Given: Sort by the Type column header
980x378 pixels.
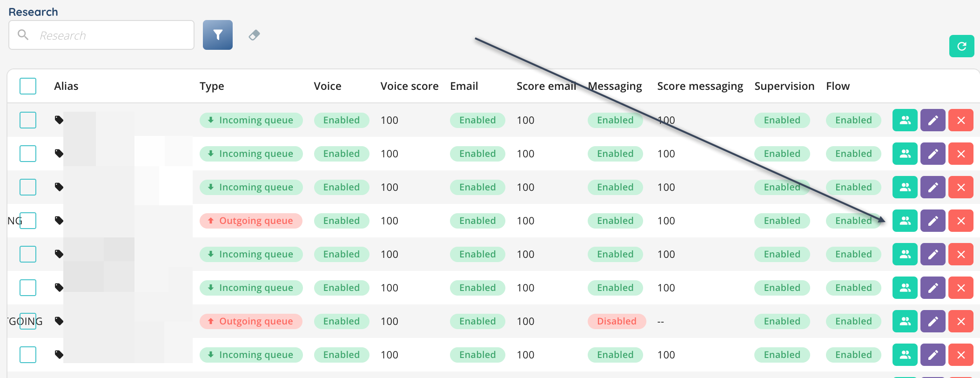Looking at the screenshot, I should pos(212,86).
